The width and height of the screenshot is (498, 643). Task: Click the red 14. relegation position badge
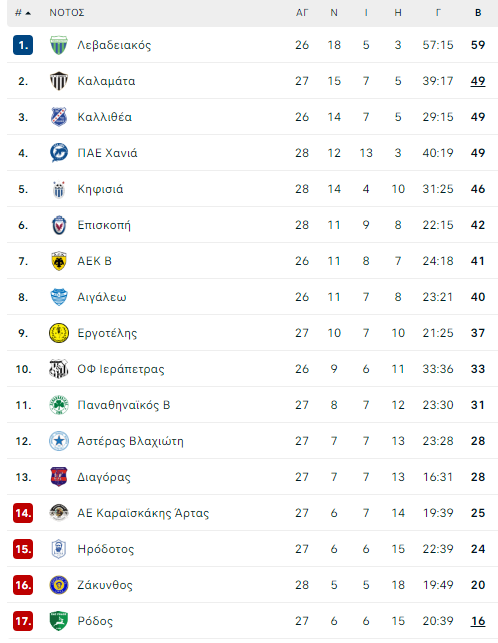pos(23,513)
